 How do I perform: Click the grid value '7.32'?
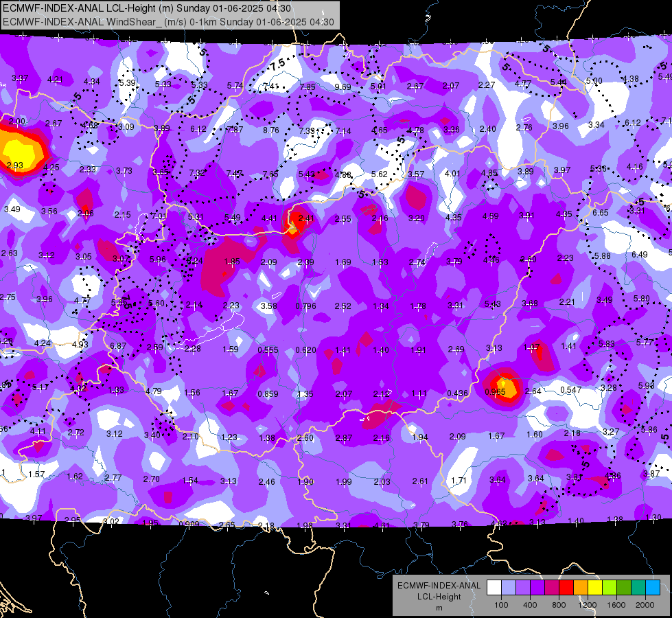(x=197, y=173)
